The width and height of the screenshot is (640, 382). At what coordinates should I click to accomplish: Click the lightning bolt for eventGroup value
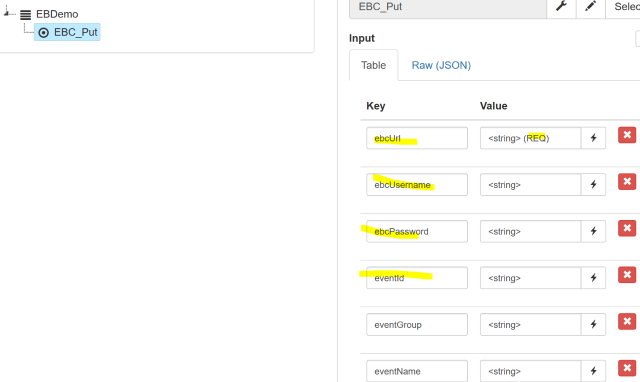point(593,324)
